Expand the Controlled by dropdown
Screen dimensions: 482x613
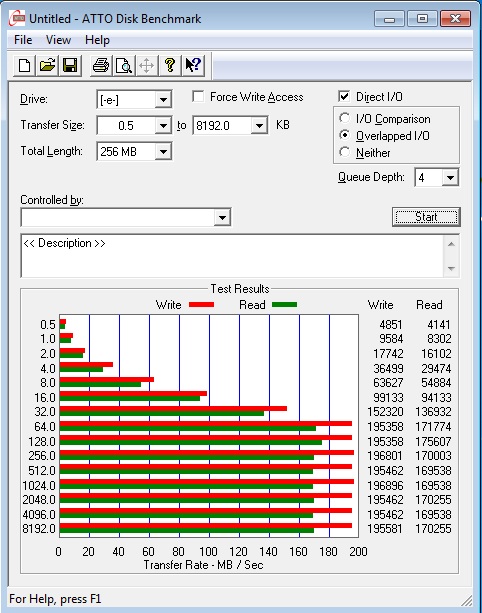222,217
